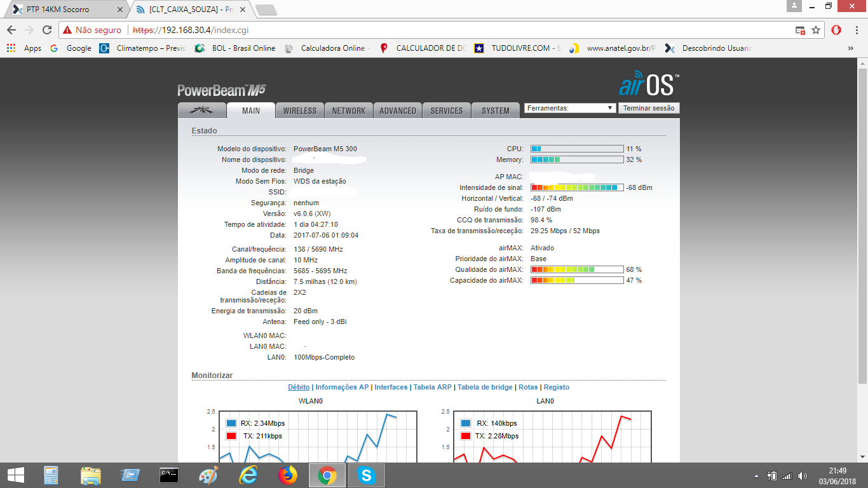This screenshot has width=868, height=488.
Task: Expand the bookmarks bar overflow chevron
Action: [851, 48]
